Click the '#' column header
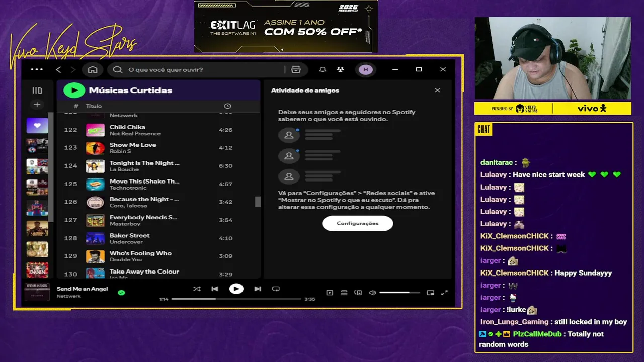The height and width of the screenshot is (362, 644). (76, 106)
